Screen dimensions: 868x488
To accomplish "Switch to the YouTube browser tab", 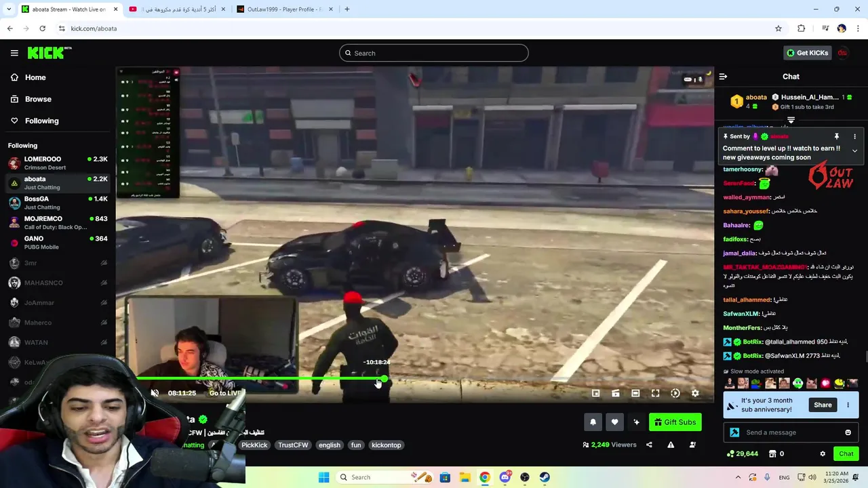I will pos(176,9).
